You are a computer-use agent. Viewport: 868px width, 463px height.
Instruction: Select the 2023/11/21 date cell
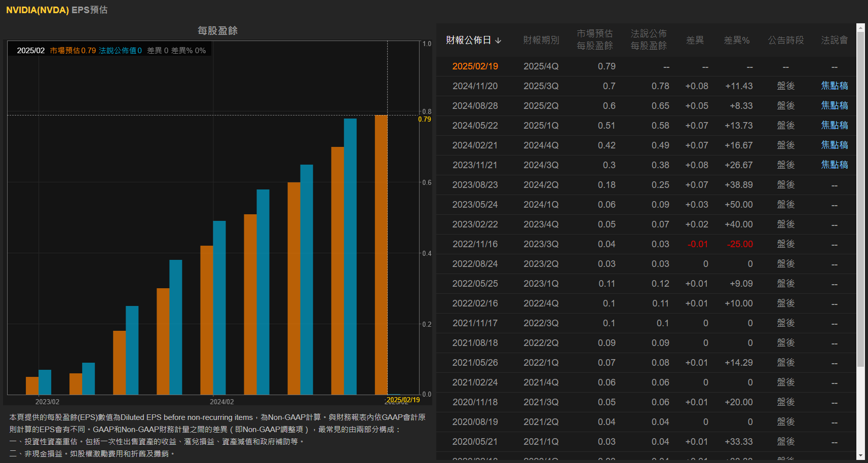click(x=475, y=165)
